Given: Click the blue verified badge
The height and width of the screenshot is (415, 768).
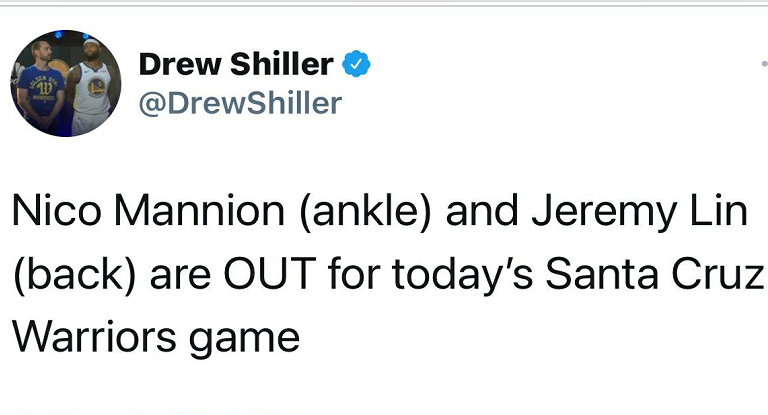Looking at the screenshot, I should [357, 64].
